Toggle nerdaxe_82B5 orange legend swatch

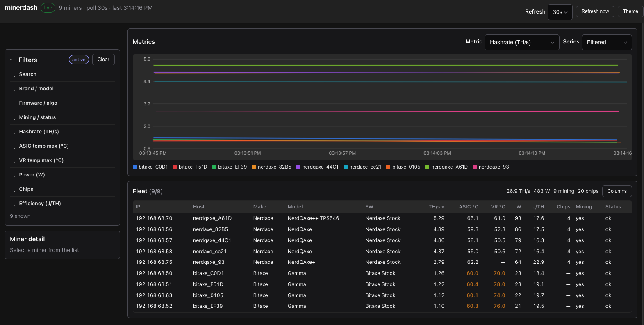(254, 167)
